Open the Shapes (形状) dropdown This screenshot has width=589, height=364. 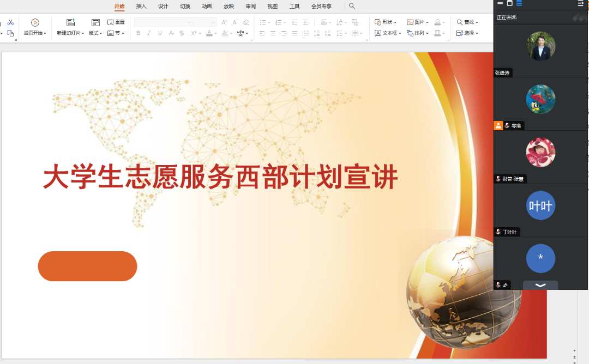[386, 22]
